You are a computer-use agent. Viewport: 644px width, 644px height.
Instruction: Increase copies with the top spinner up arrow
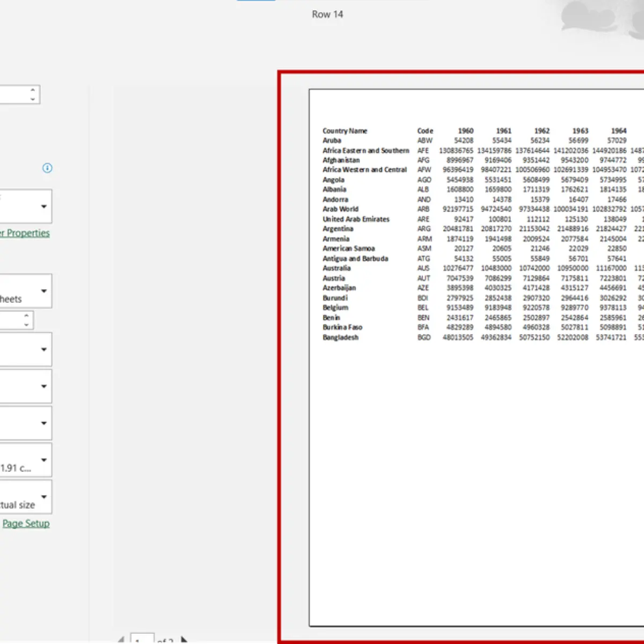(33, 90)
